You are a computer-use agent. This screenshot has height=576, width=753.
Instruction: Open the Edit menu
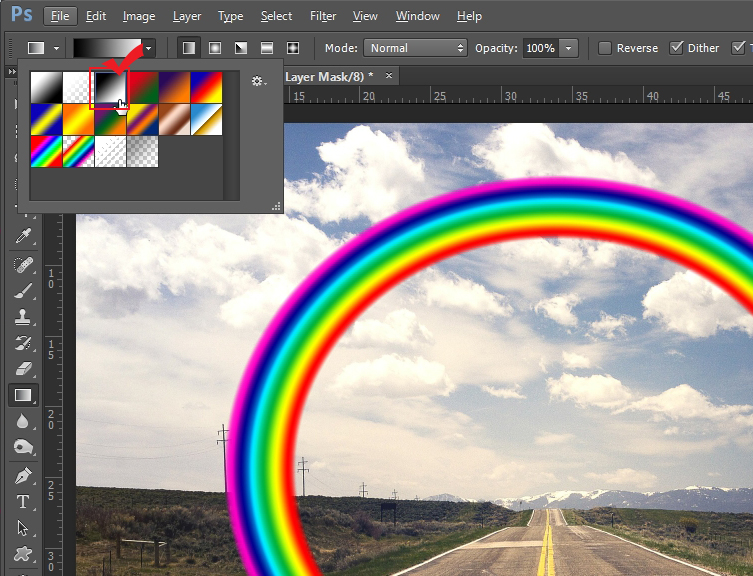tap(96, 16)
